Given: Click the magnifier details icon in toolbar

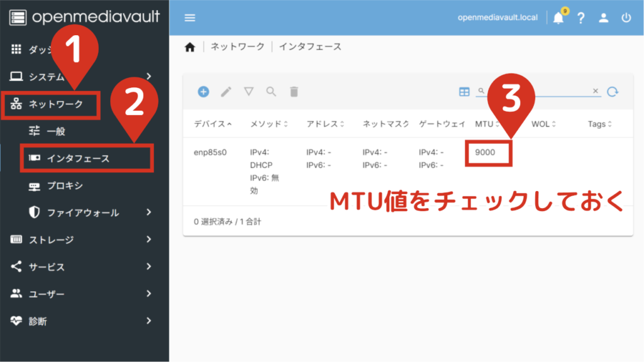Looking at the screenshot, I should (x=271, y=92).
